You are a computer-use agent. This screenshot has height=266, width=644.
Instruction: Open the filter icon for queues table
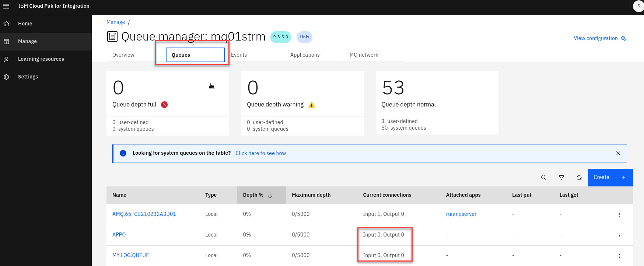(x=561, y=178)
